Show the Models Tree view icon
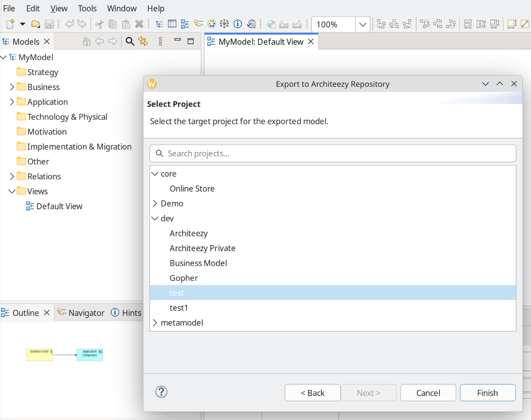The height and width of the screenshot is (420, 531). point(159,24)
